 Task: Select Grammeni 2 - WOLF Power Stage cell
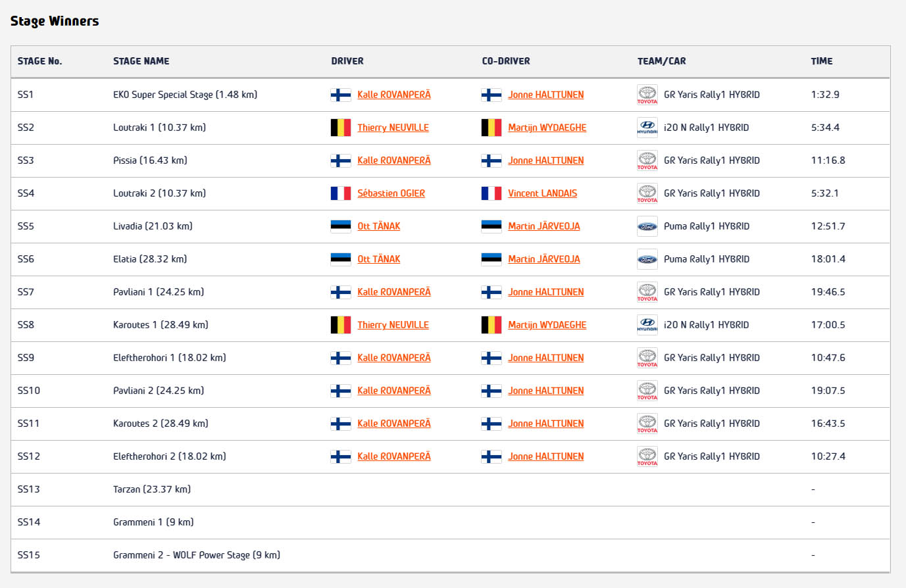197,555
